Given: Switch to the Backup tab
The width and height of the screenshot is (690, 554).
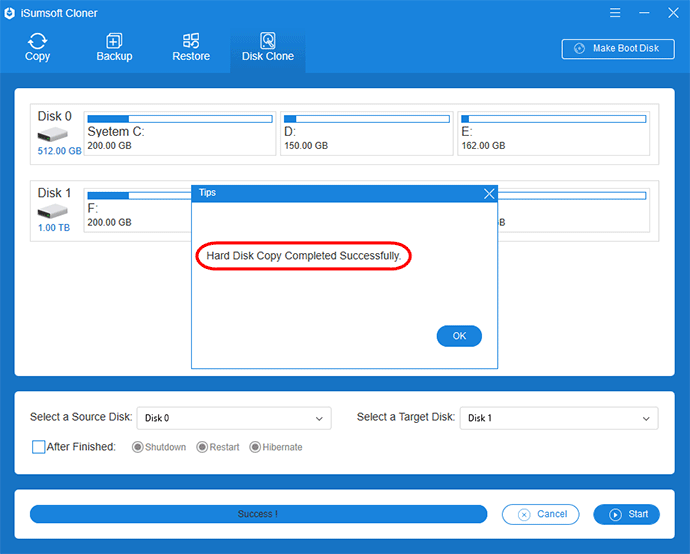Looking at the screenshot, I should (x=114, y=47).
